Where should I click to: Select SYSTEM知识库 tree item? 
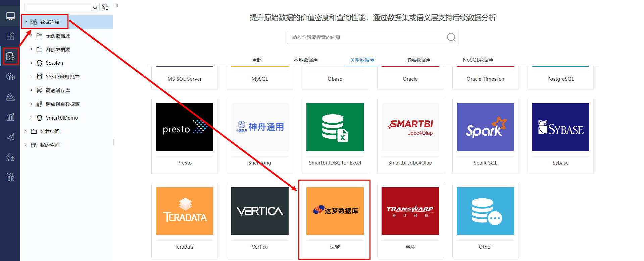(x=62, y=77)
